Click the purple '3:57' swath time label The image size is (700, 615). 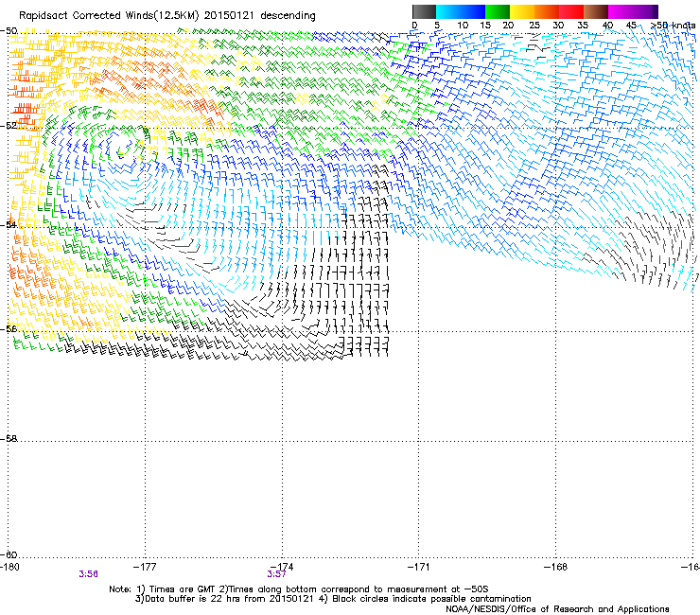coord(276,574)
